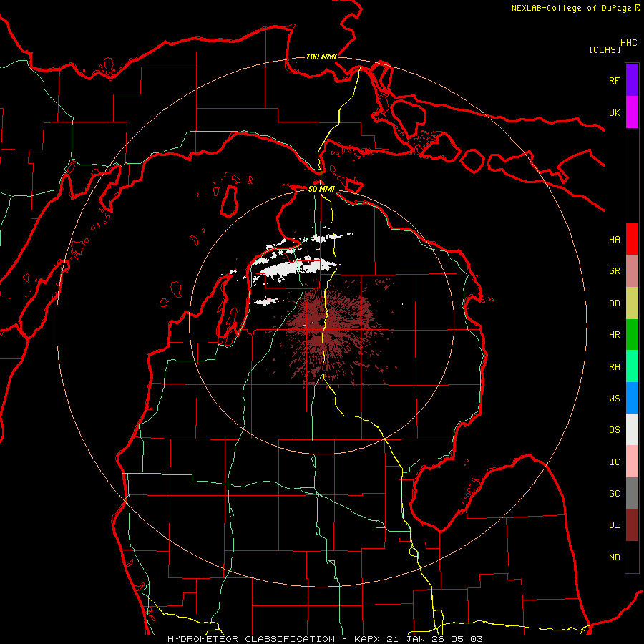Click the WS legend label
This screenshot has width=644, height=644.
pyautogui.click(x=614, y=398)
